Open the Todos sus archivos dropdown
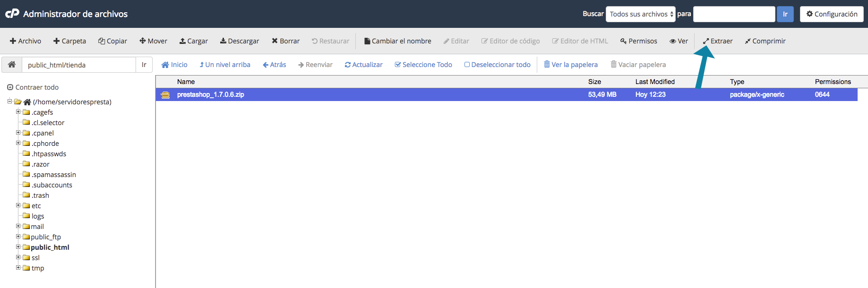868x288 pixels. pyautogui.click(x=640, y=14)
